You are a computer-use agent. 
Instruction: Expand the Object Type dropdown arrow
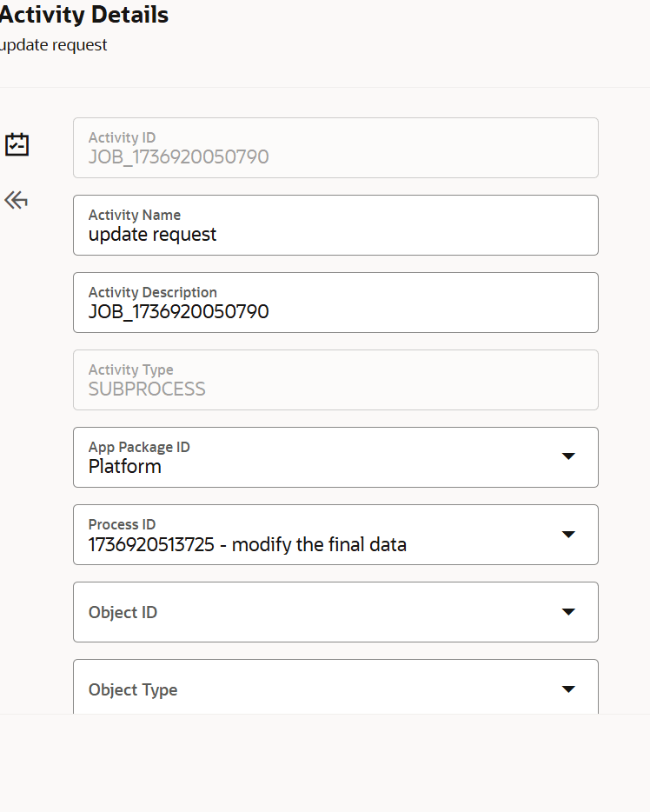click(568, 689)
